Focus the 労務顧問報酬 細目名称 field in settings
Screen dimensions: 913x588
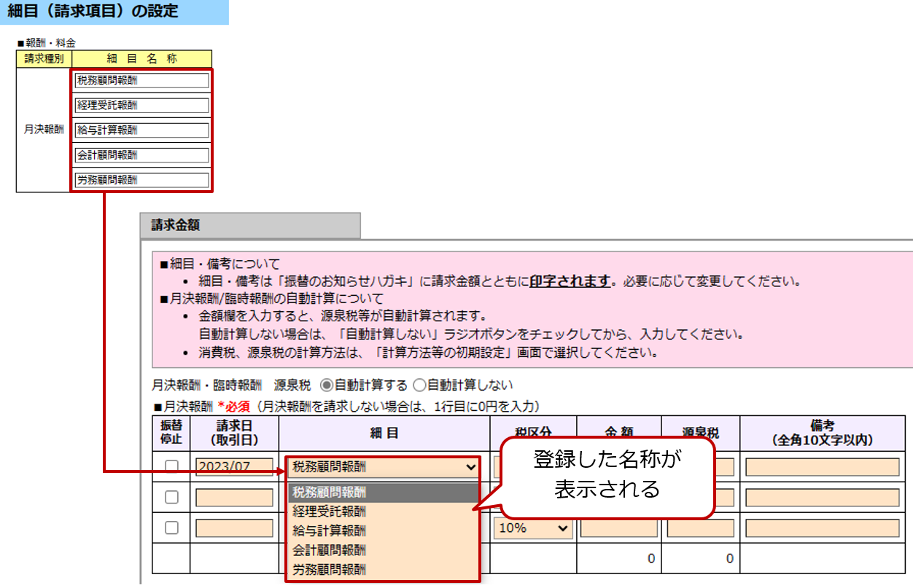tap(141, 179)
